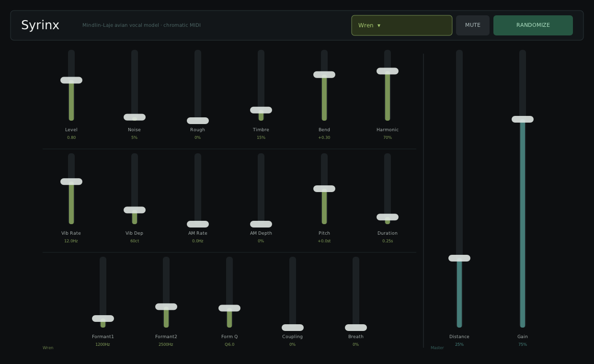This screenshot has width=594, height=364.
Task: Click the Bend slider handle
Action: (324, 75)
